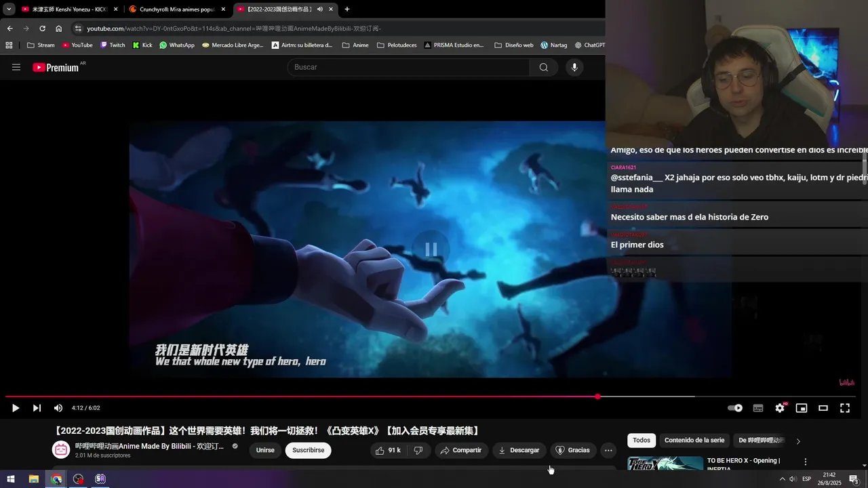Click the Unirse button
868x488 pixels.
(x=265, y=450)
